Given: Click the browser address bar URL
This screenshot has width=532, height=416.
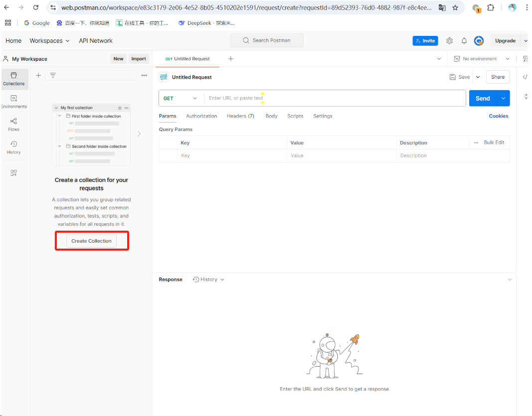Looking at the screenshot, I should 246,7.
